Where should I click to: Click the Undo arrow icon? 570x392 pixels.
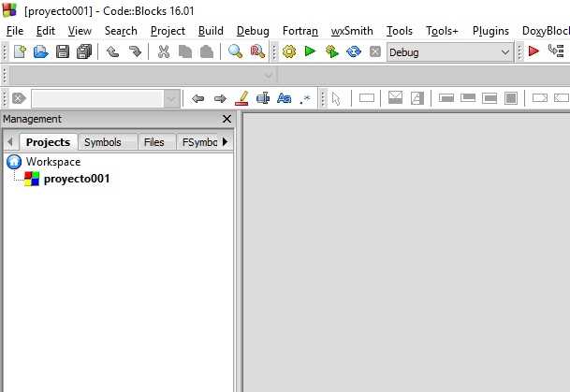tap(112, 51)
